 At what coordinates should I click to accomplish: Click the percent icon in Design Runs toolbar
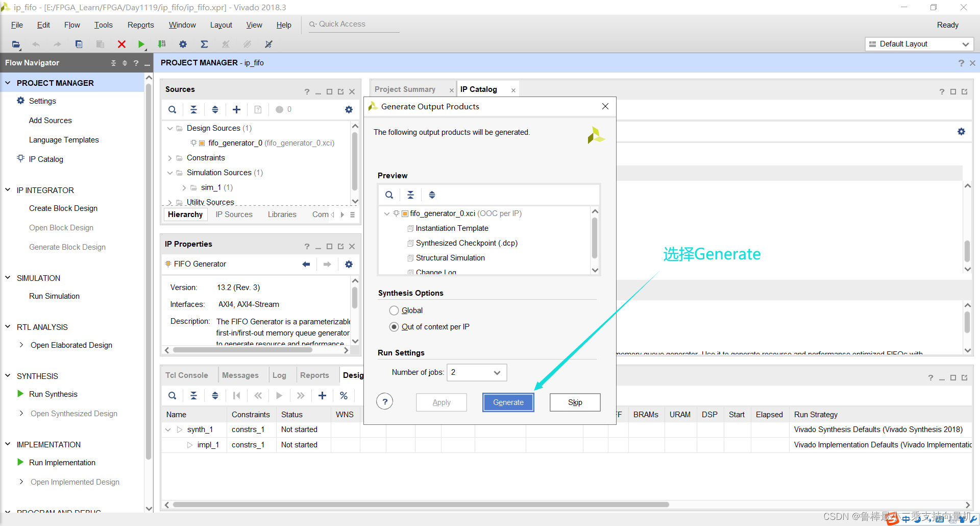point(344,395)
